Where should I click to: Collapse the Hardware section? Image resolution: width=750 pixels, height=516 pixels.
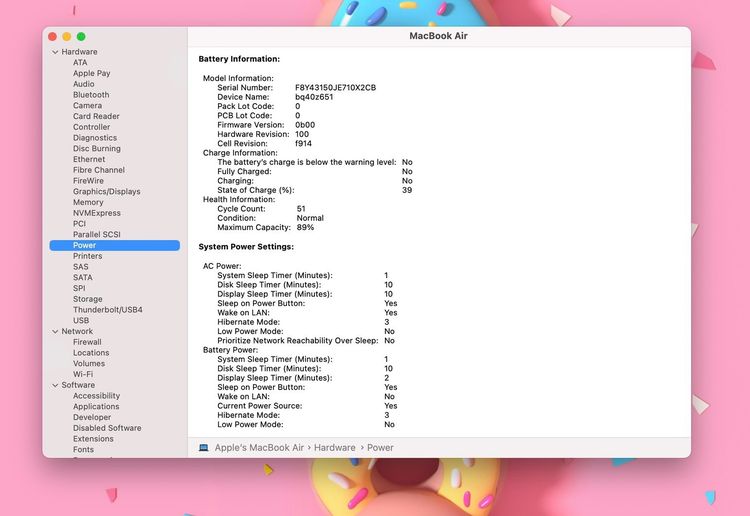(x=55, y=52)
